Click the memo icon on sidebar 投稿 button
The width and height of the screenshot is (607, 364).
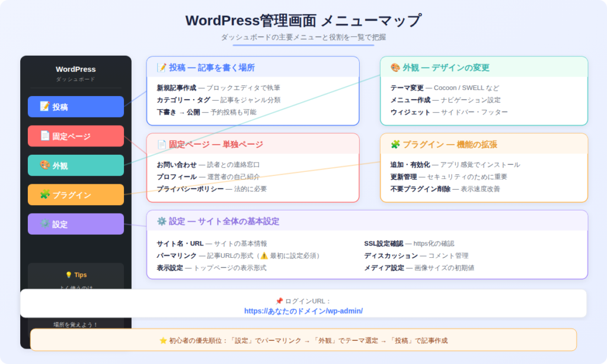coord(44,107)
